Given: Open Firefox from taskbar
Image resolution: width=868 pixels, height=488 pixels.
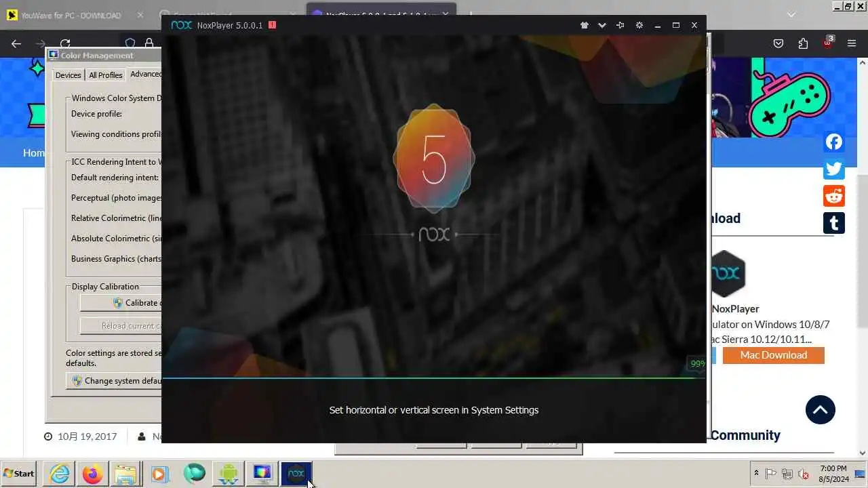Looking at the screenshot, I should click(x=93, y=474).
